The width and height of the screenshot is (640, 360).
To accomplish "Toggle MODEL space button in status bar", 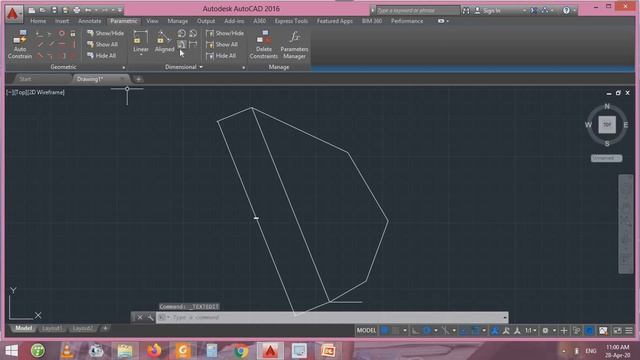I will tap(366, 330).
